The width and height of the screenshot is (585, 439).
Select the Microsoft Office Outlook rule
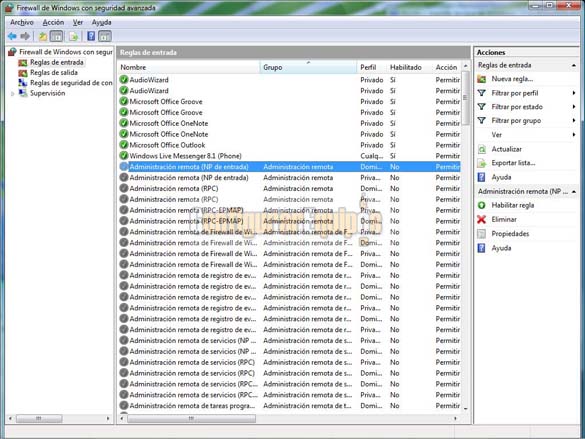pyautogui.click(x=290, y=145)
